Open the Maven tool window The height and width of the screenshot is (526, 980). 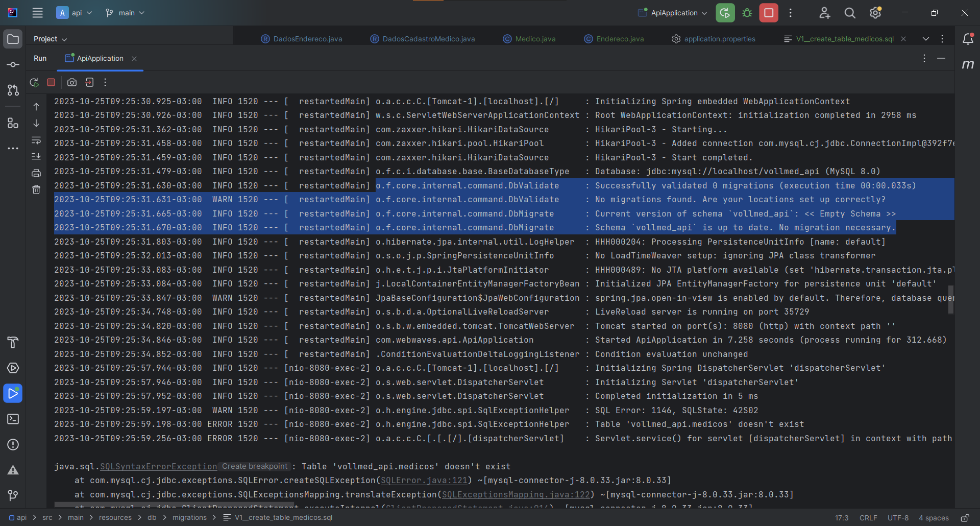[968, 64]
